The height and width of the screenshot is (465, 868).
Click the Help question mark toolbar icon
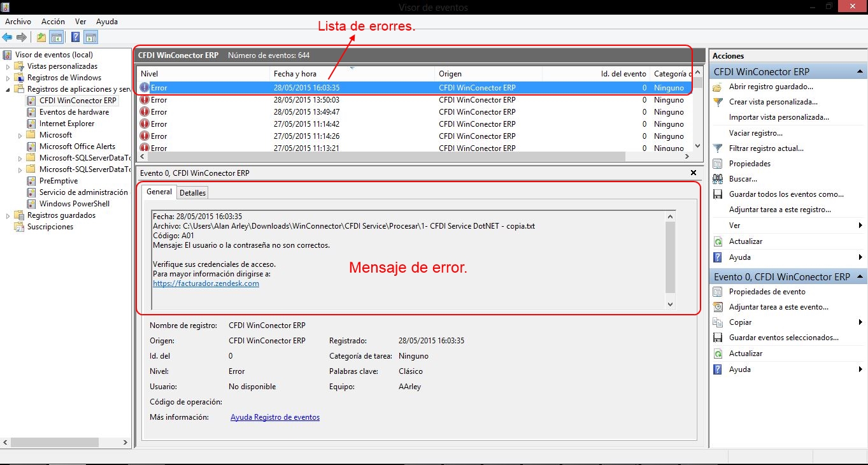[x=75, y=37]
